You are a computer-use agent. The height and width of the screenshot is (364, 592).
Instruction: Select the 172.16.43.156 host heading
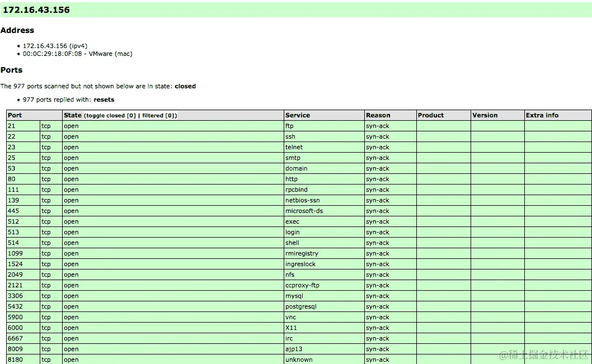36,10
